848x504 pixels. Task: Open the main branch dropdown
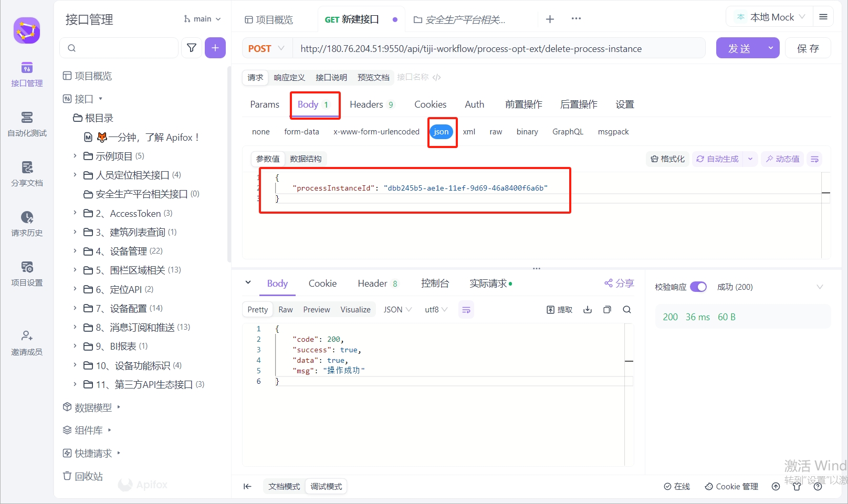click(x=202, y=19)
